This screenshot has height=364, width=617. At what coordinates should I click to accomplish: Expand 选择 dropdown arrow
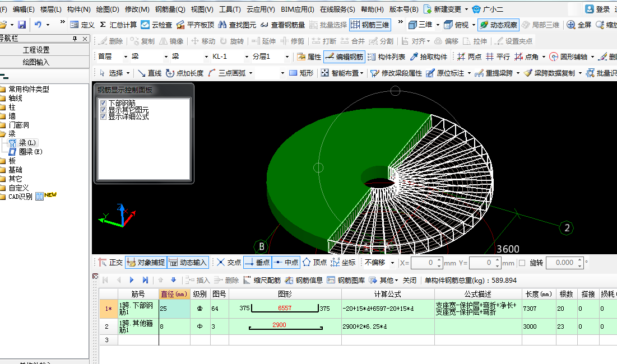[127, 73]
